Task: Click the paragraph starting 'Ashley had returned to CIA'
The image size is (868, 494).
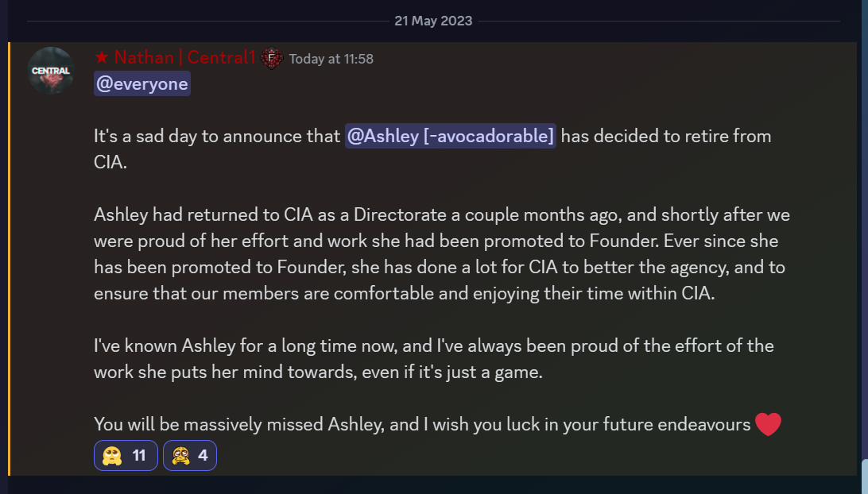Action: (442, 254)
